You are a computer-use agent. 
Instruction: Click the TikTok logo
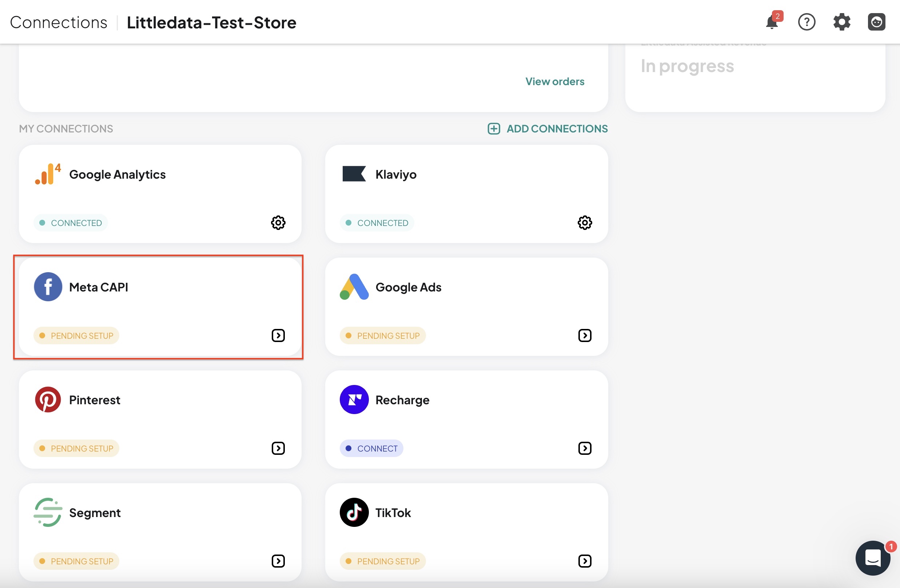click(354, 512)
